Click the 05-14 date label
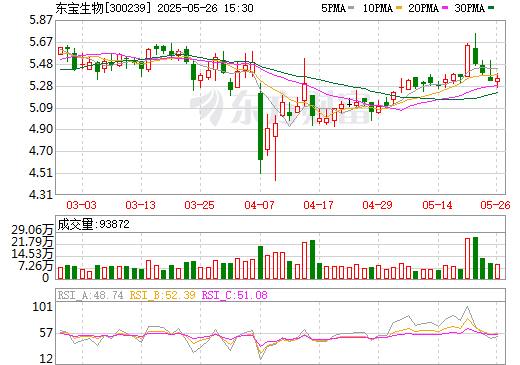 tap(437, 205)
